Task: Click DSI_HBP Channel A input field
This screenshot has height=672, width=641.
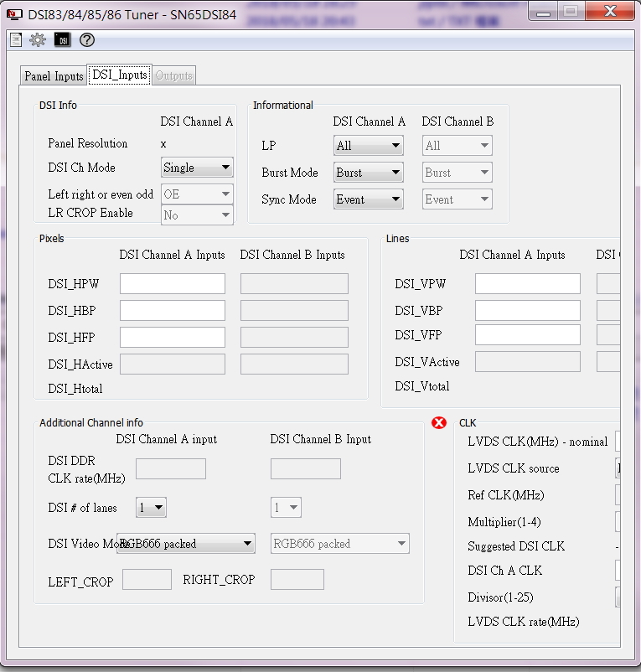Action: tap(173, 310)
